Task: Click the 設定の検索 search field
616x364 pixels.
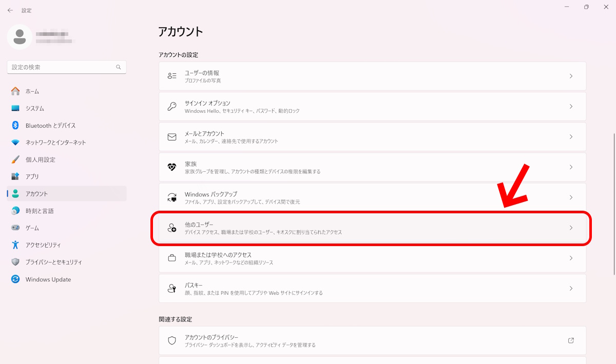Action: coord(62,67)
